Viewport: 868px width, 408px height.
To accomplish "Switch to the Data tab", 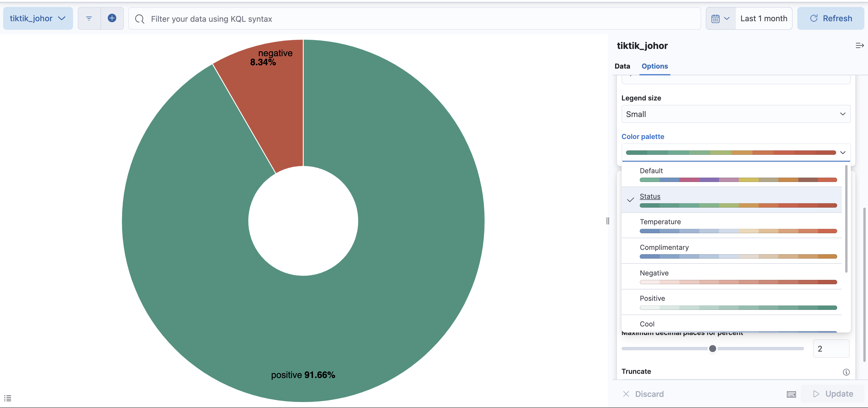I will (x=622, y=66).
